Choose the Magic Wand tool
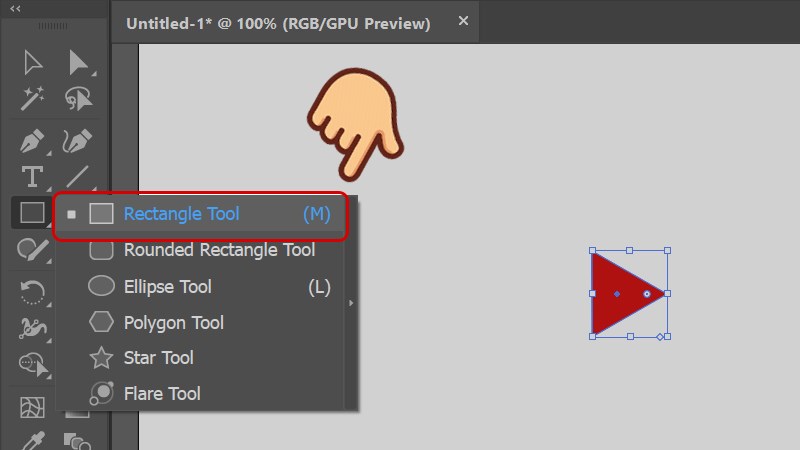 click(33, 98)
